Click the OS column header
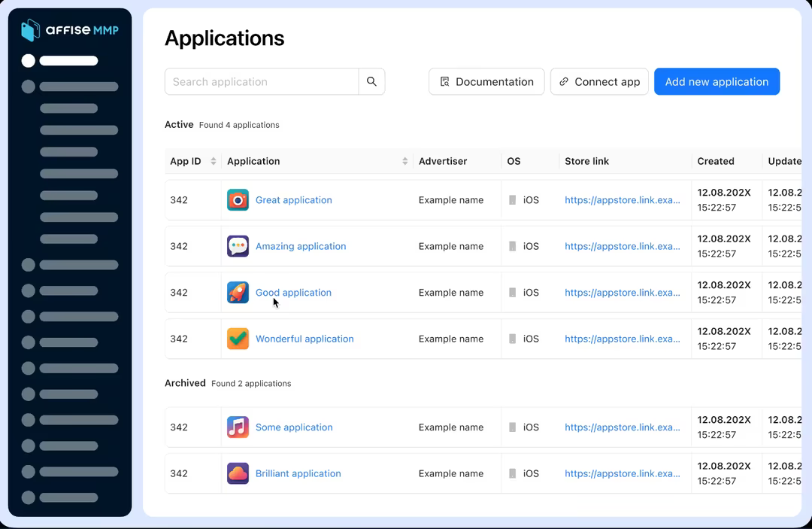Viewport: 812px width, 529px height. [514, 161]
